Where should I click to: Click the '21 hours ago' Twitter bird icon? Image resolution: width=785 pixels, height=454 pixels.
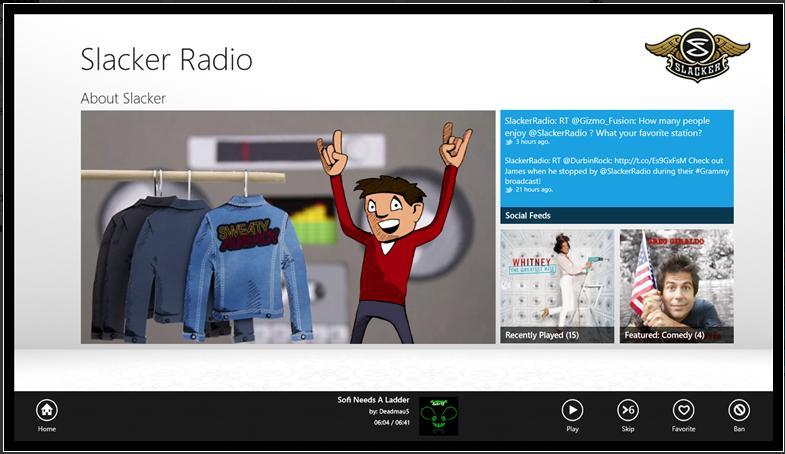(x=509, y=190)
